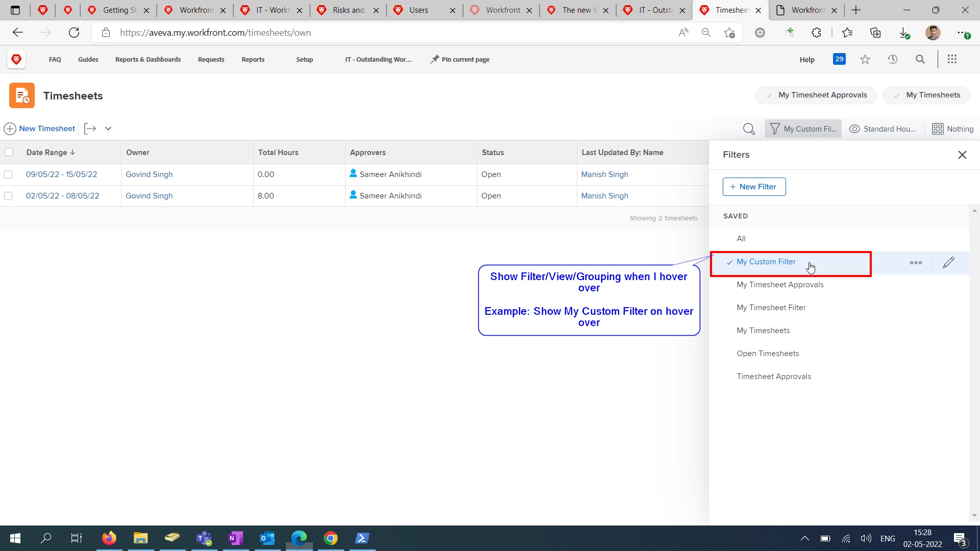980x551 pixels.
Task: Tick checkbox for 09/05/22 - 15/05/22 timesheet
Action: [x=8, y=174]
